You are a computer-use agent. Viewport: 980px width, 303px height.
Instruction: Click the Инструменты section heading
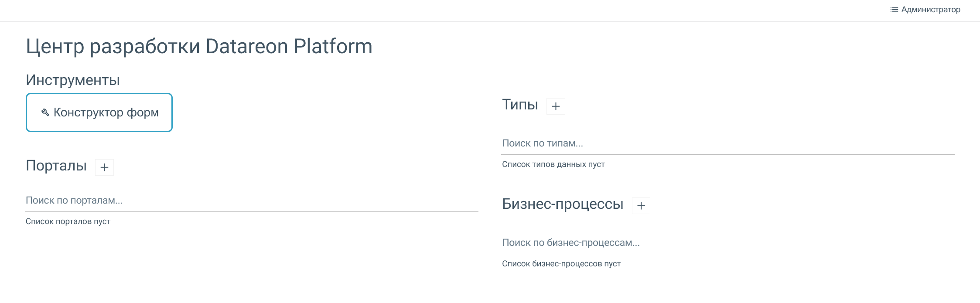73,80
